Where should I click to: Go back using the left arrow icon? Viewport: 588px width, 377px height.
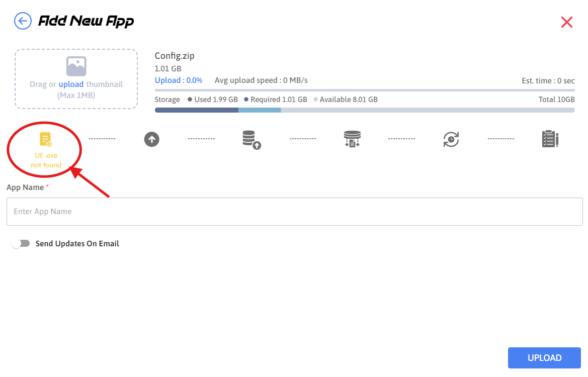[23, 21]
